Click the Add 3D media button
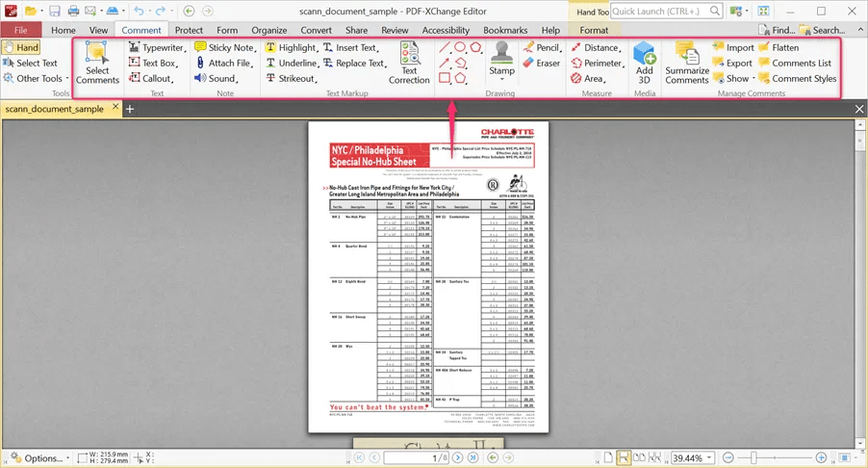This screenshot has height=468, width=868. click(645, 63)
